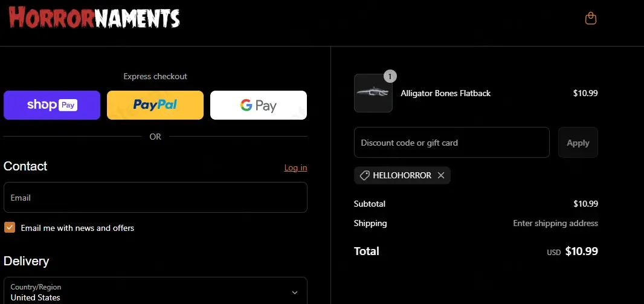Click the Horrornaments store logo

pos(94,18)
